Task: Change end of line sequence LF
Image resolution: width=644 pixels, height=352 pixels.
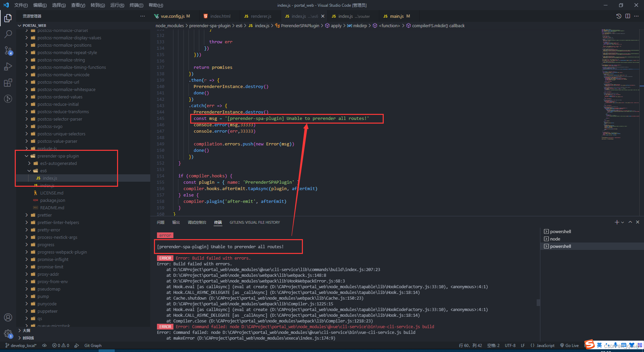Action: coord(523,345)
